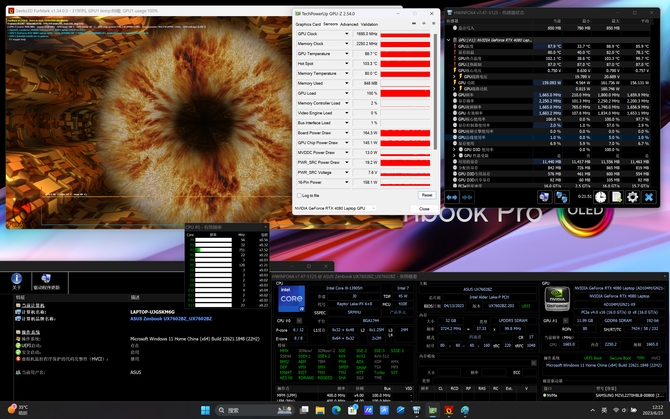Click HWiNFO network computers toolbar icon
This screenshot has width=670, height=419.
click(561, 197)
